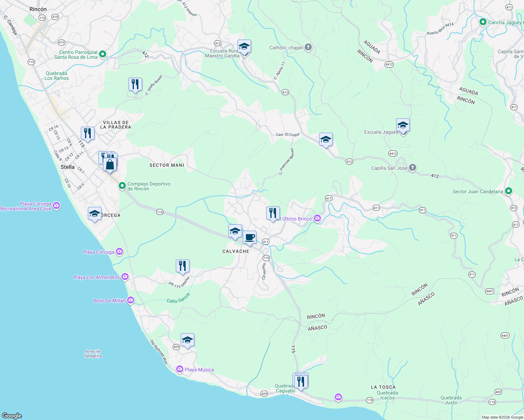Screen dimensions: 524x420
Task: Click the school icon beside Escuela Jagüey
Action: tap(403, 125)
